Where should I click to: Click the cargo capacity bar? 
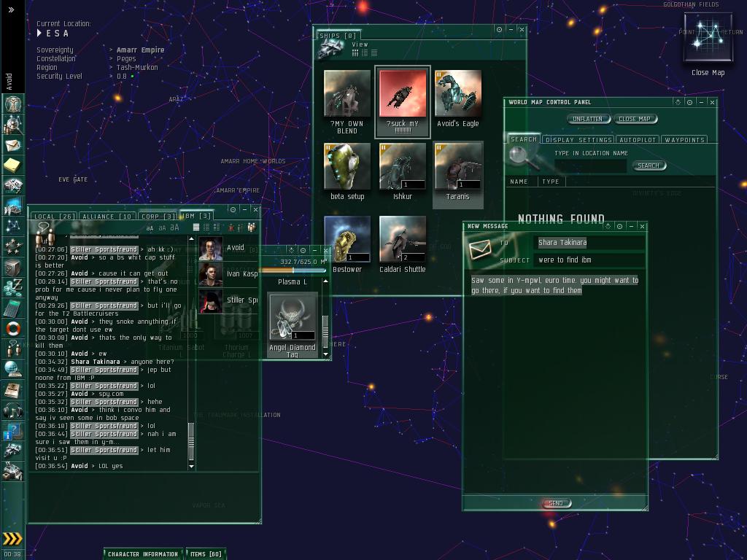pyautogui.click(x=294, y=271)
